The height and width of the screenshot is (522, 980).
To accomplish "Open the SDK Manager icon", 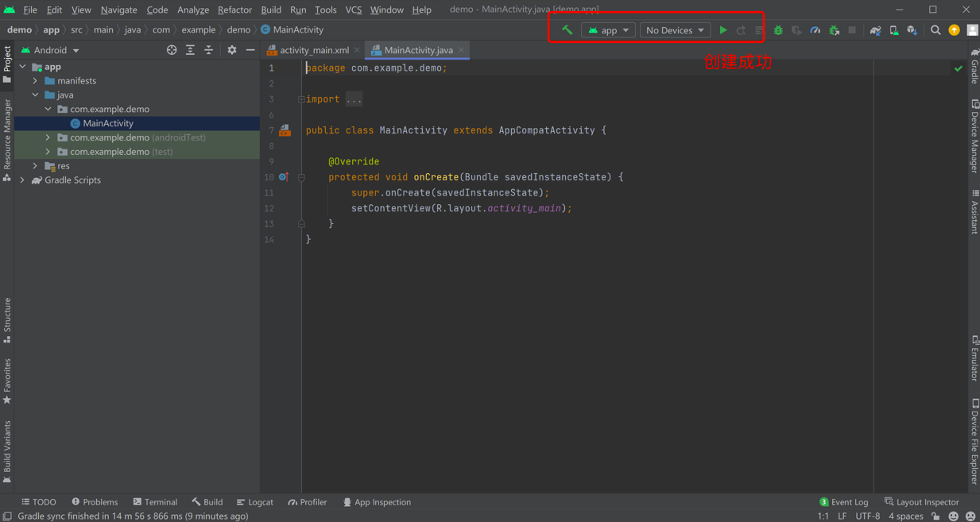I will [912, 30].
